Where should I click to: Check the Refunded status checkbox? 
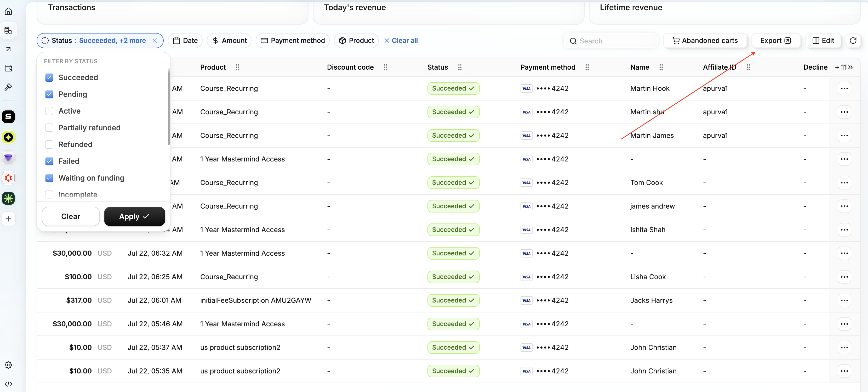[x=49, y=144]
